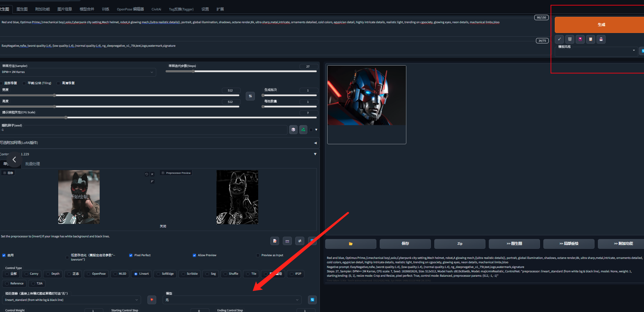Open the 设置 settings tab
644x312 pixels.
click(205, 9)
